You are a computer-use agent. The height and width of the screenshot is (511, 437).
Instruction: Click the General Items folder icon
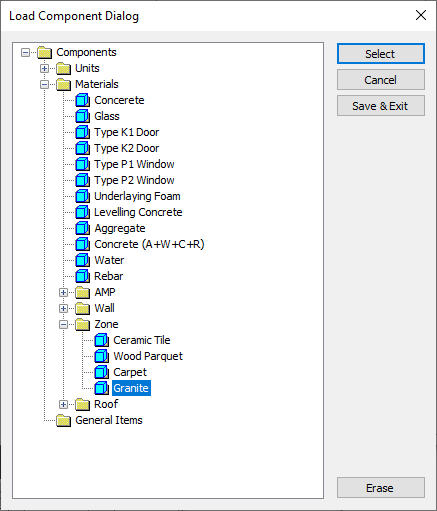[63, 420]
